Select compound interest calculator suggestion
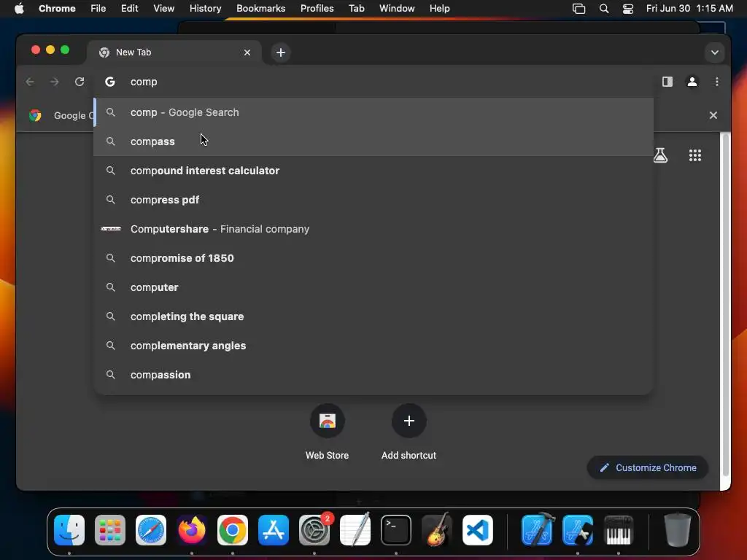This screenshot has width=747, height=560. click(x=373, y=171)
